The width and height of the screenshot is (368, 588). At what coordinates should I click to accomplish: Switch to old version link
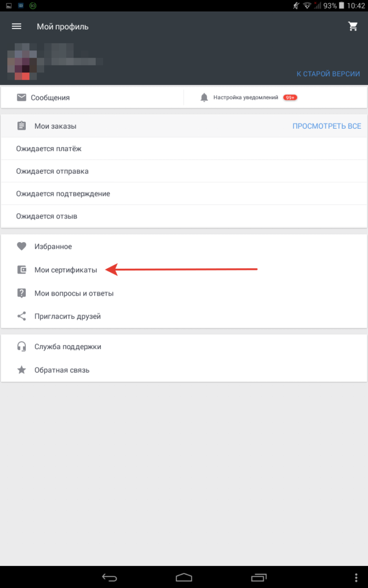click(x=328, y=74)
